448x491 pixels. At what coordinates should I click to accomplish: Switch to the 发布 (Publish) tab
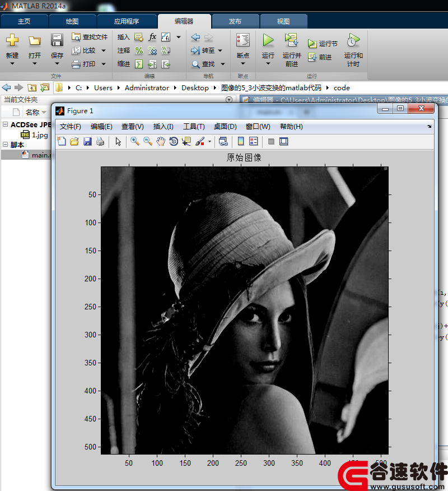coord(235,21)
